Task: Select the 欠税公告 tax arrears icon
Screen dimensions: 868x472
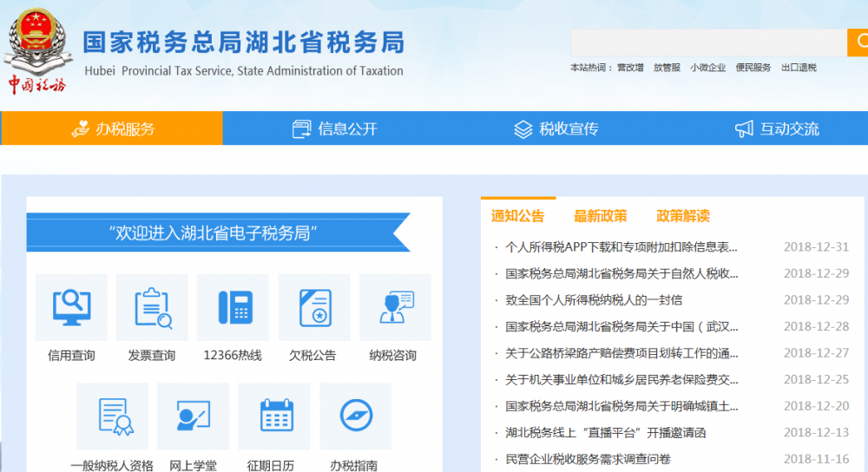Action: click(x=313, y=308)
